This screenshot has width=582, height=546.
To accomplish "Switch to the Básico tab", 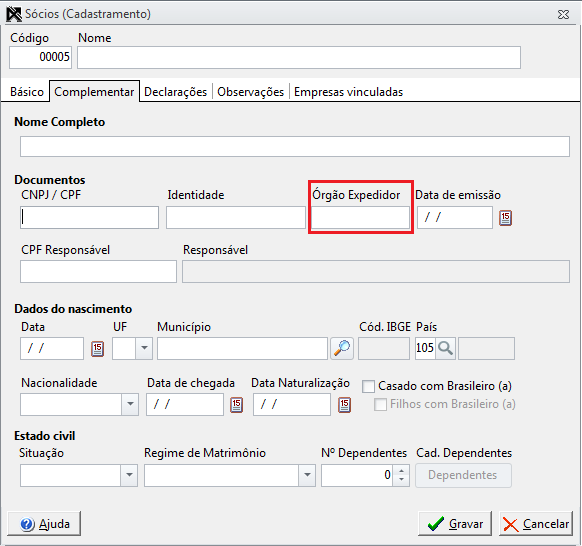I will [27, 92].
